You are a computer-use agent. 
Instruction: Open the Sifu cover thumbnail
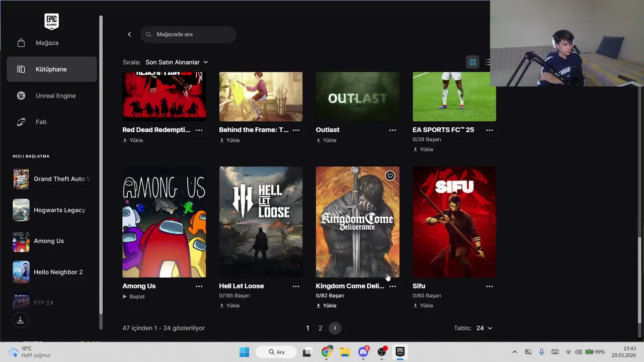click(454, 222)
